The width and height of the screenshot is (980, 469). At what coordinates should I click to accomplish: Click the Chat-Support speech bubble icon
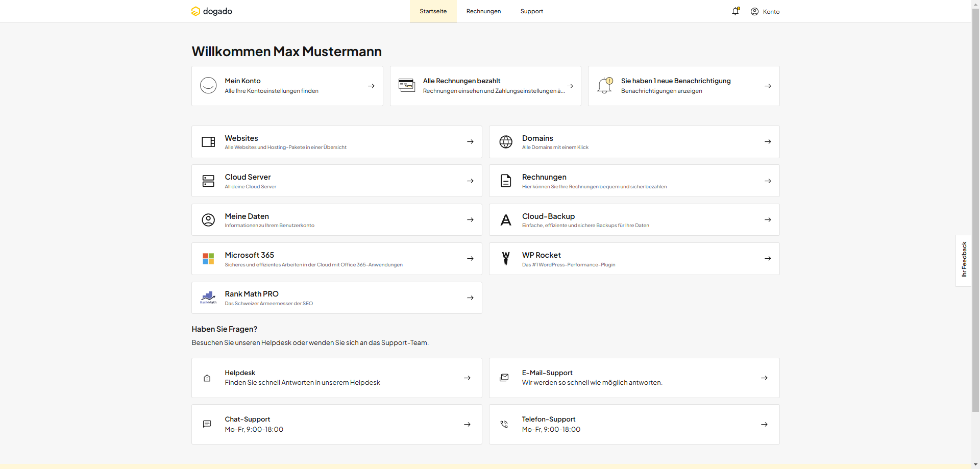(x=207, y=424)
